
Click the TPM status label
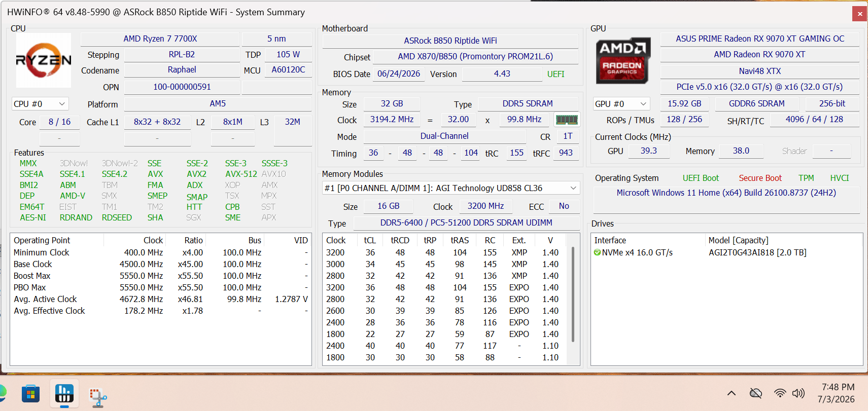point(806,178)
